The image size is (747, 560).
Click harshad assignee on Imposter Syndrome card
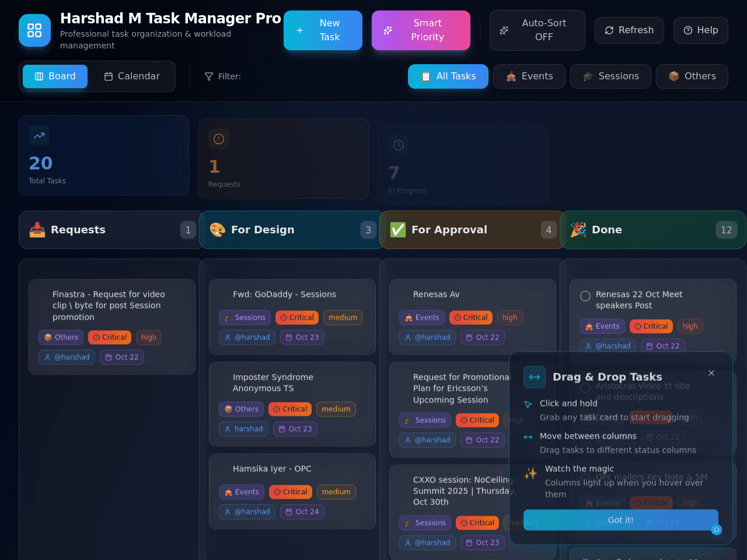pos(244,429)
